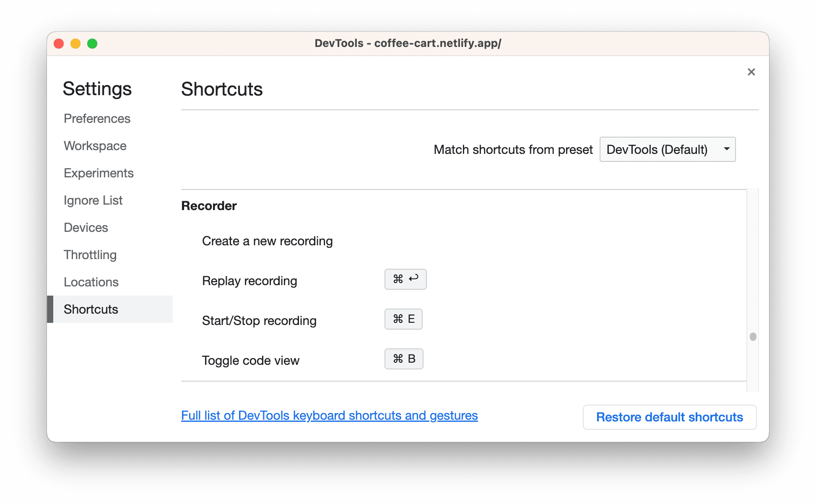Open the Workspace settings section
This screenshot has width=816, height=504.
click(94, 145)
